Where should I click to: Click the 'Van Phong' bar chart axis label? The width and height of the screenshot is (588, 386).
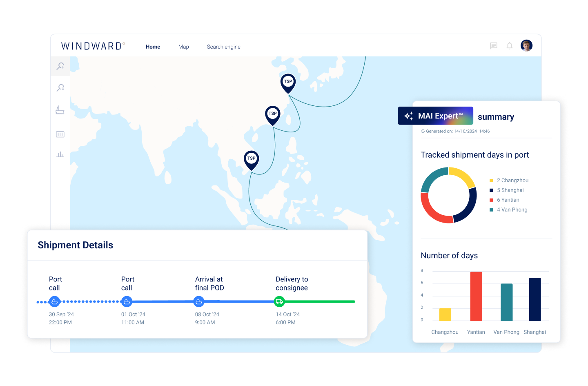coord(506,332)
